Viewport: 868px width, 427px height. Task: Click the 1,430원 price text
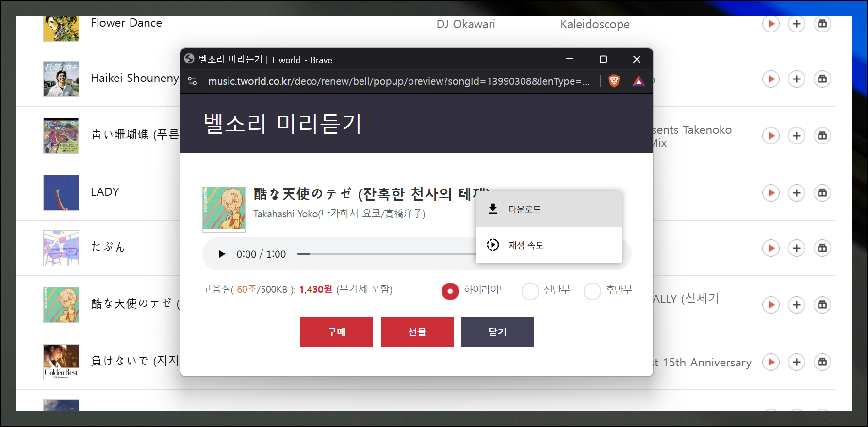315,289
